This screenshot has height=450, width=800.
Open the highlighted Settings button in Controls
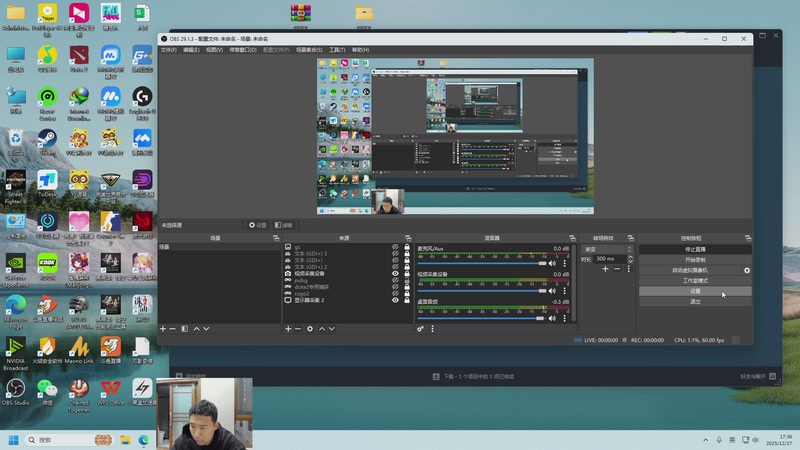pos(695,291)
